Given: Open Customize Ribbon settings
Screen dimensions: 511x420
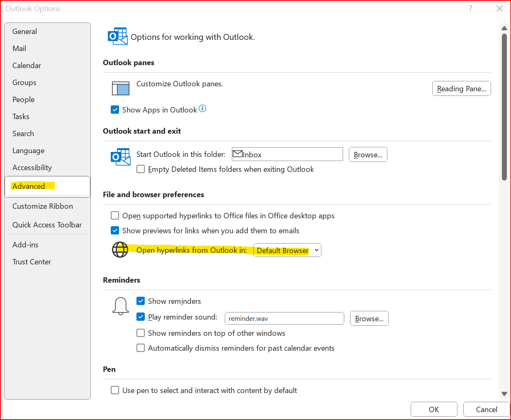Looking at the screenshot, I should click(47, 206).
